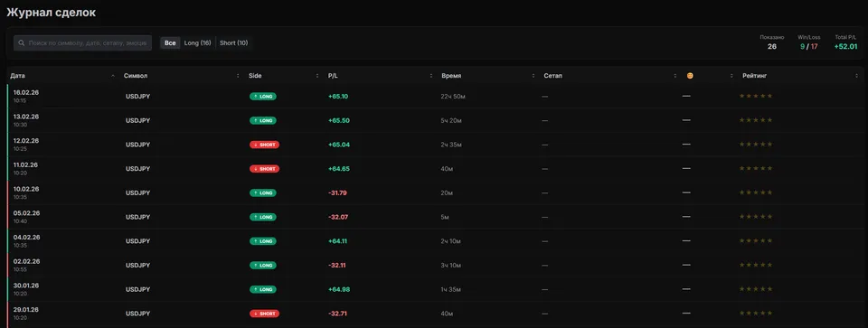The width and height of the screenshot is (868, 328).
Task: Click the LONG badge on 30.01.26 row
Action: pyautogui.click(x=263, y=289)
